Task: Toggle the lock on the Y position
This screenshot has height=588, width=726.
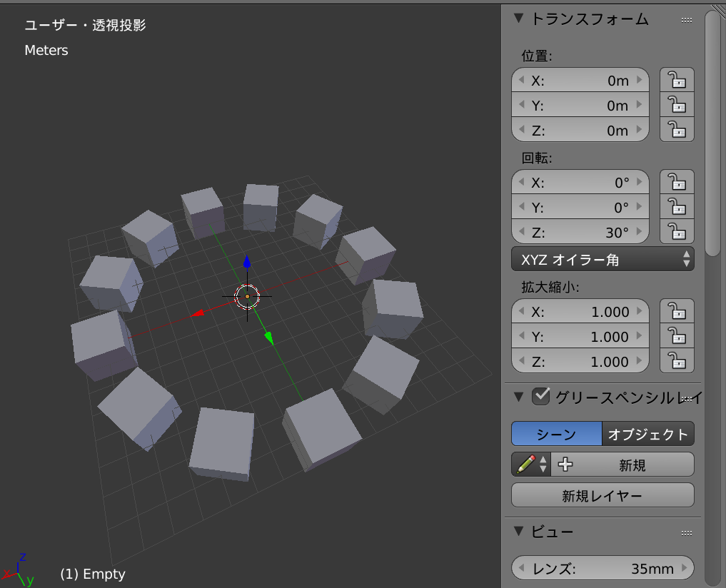Action: (676, 104)
